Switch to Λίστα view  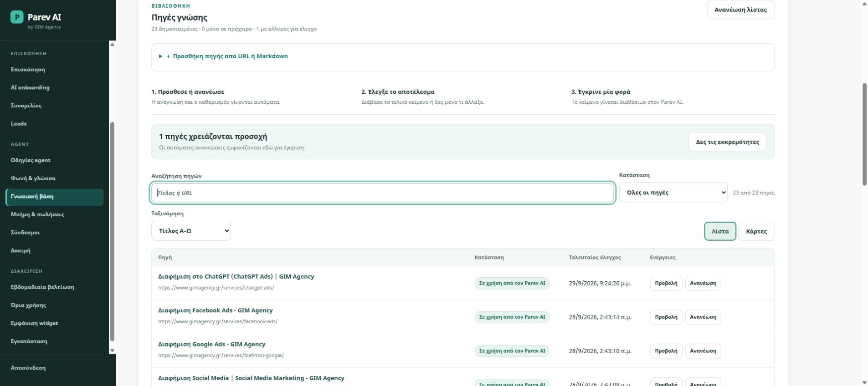click(x=720, y=231)
